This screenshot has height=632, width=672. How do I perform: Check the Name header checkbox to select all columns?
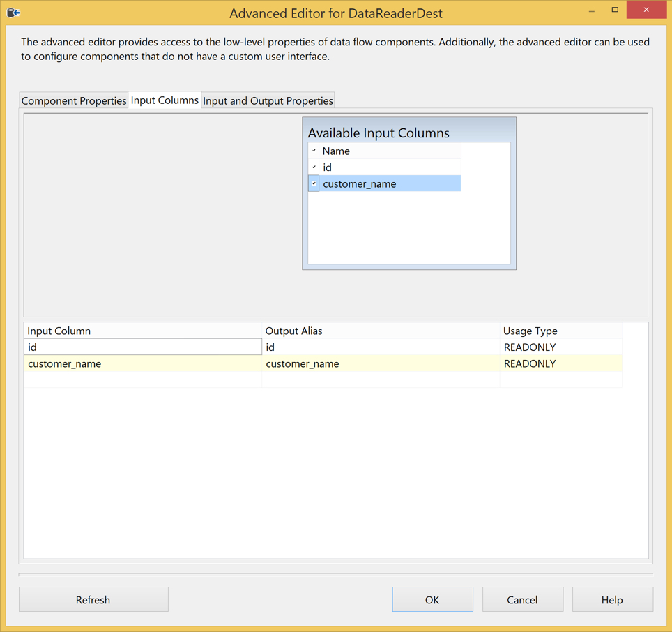pyautogui.click(x=313, y=151)
